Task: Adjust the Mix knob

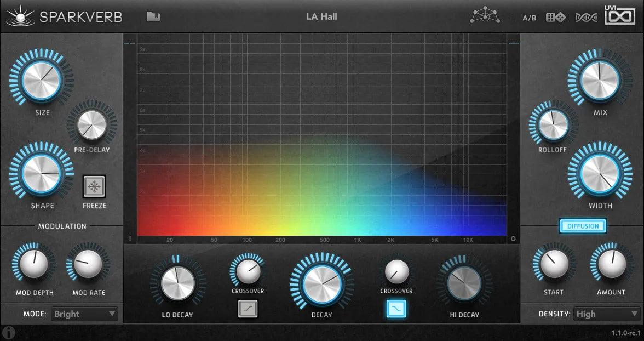Action: tap(601, 79)
